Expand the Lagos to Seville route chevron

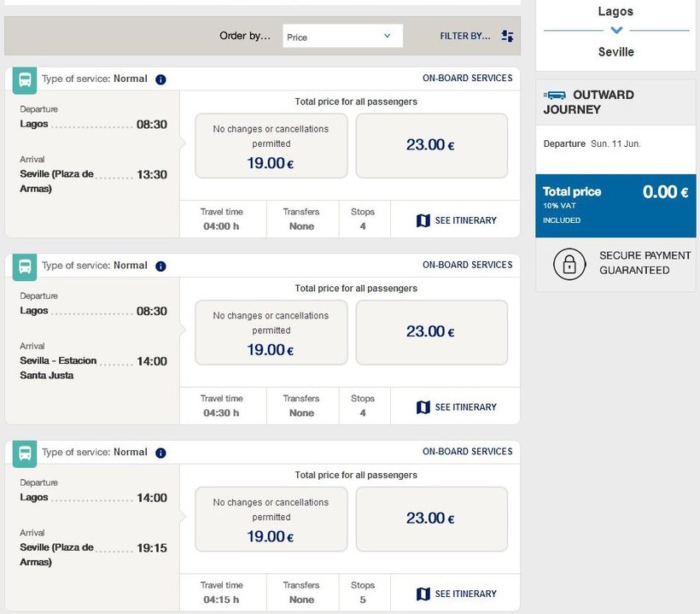[616, 32]
